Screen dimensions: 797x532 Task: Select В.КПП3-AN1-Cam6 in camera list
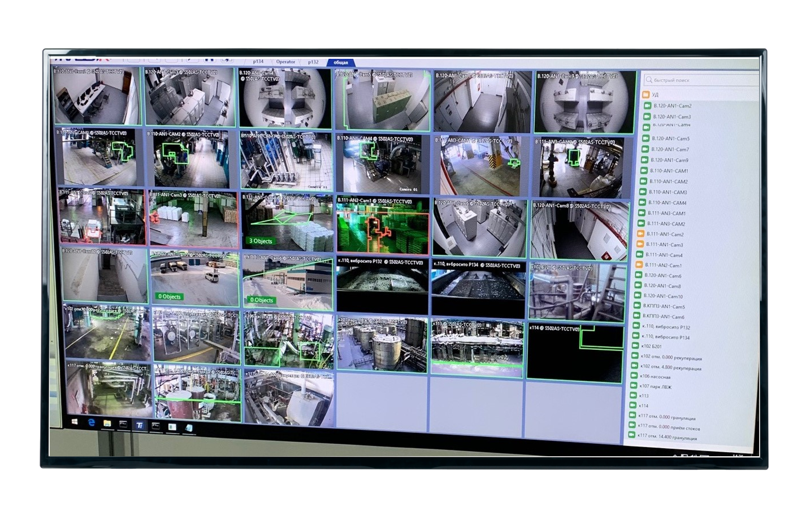(663, 317)
